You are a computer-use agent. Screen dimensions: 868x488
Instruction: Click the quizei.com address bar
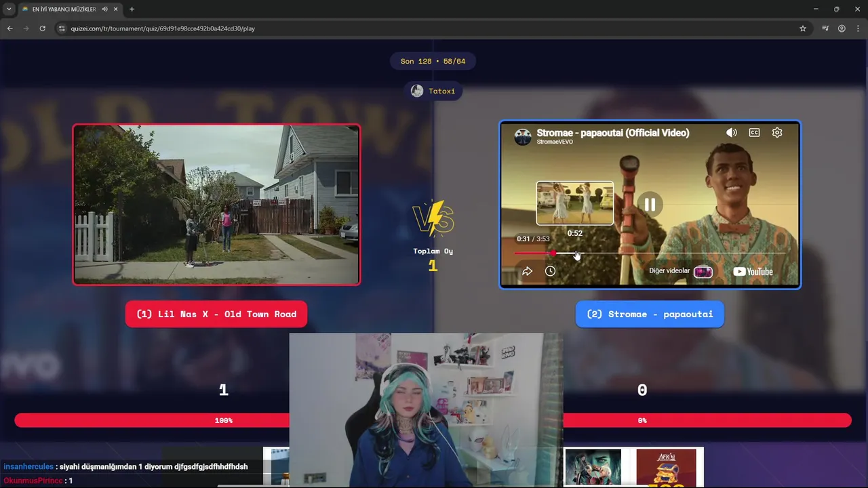point(434,28)
